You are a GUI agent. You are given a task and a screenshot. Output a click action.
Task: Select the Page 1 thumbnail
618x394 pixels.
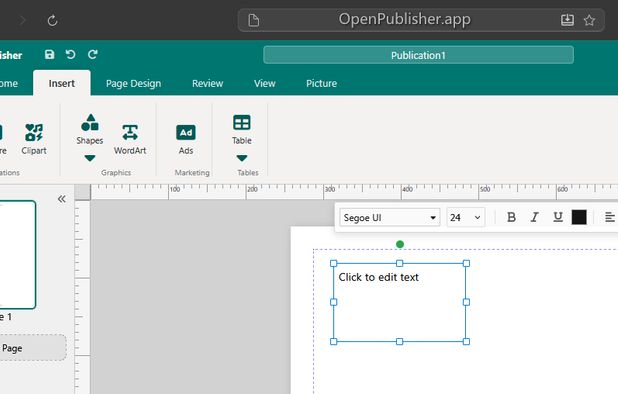click(17, 255)
